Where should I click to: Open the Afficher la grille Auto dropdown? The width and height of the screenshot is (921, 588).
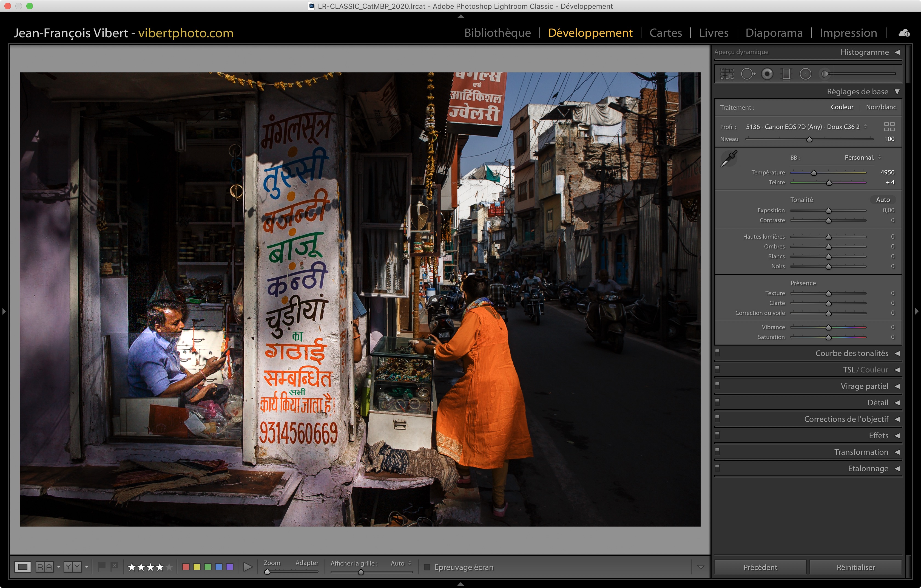tap(400, 563)
